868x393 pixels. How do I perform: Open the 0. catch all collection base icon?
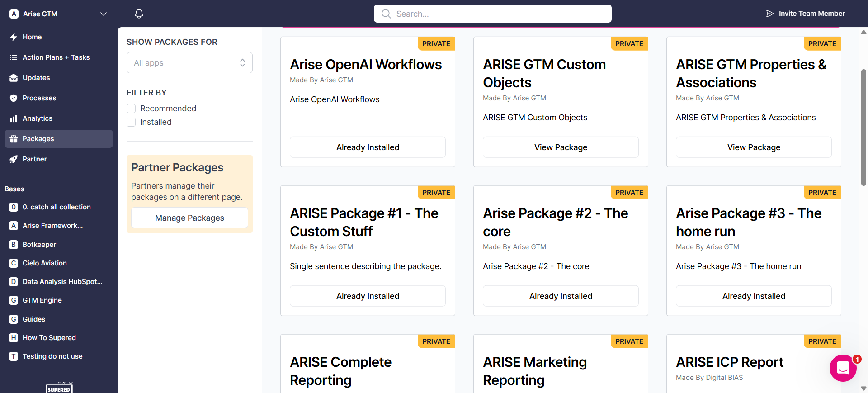tap(14, 207)
